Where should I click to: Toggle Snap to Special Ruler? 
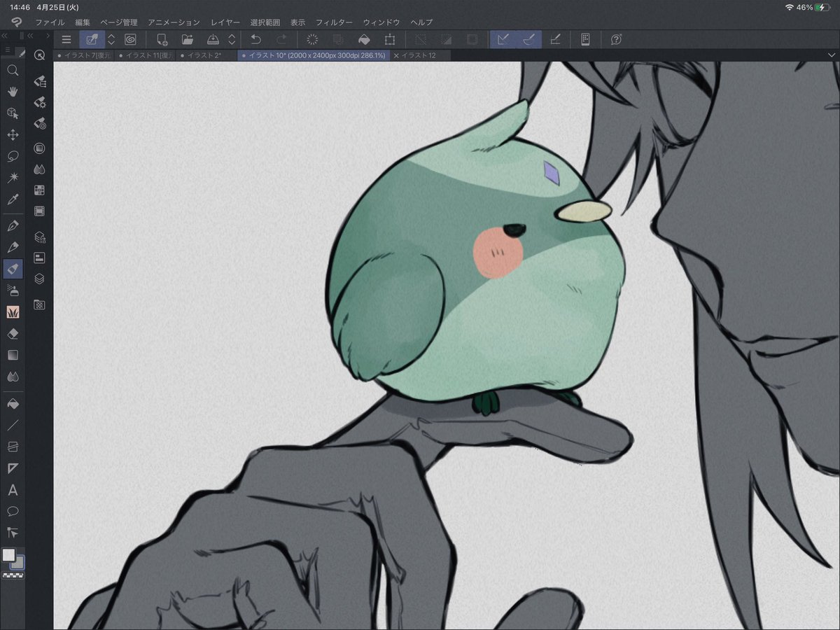528,40
